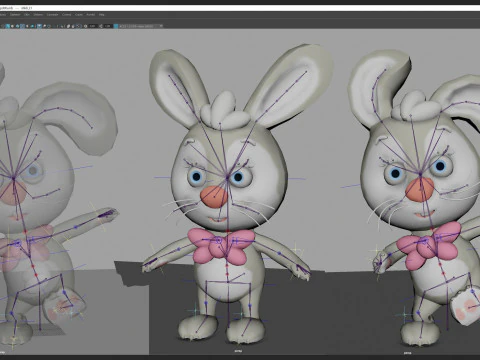480x360 pixels.
Task: Open the Cache menu
Action: (79, 15)
